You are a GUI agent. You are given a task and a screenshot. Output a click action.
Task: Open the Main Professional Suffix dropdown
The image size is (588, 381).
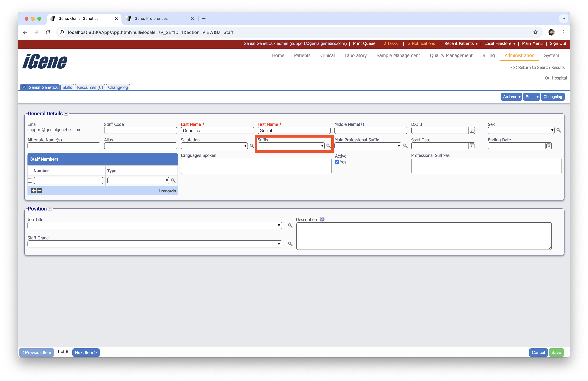click(399, 146)
